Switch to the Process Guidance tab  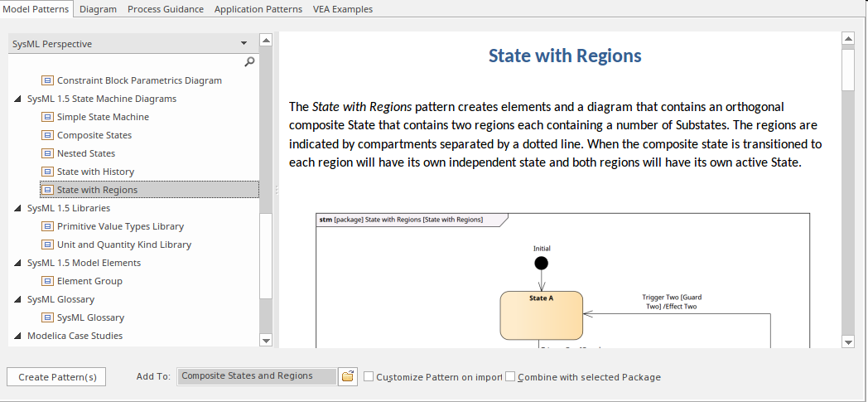tap(166, 9)
